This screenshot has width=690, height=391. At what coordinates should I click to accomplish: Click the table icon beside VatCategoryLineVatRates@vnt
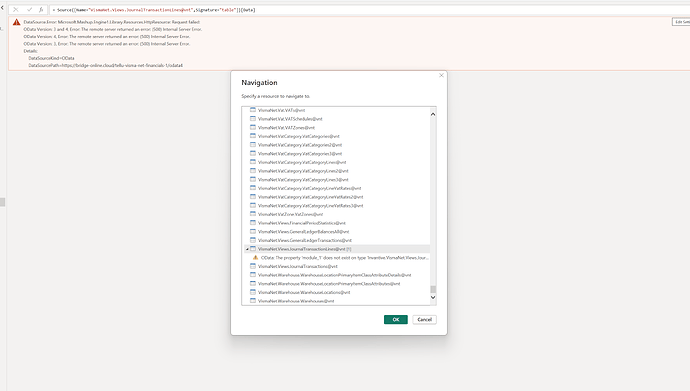coord(253,188)
